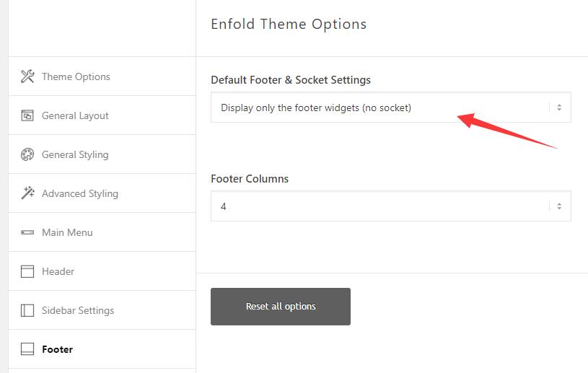Go to the General Styling section
The width and height of the screenshot is (588, 373).
75,154
